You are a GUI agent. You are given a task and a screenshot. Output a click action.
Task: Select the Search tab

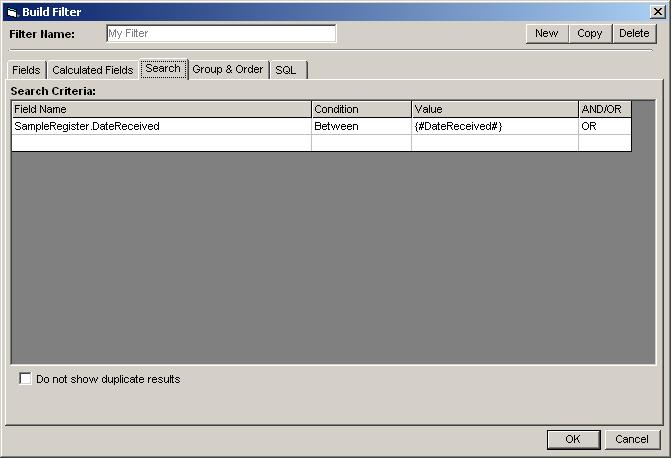(163, 69)
